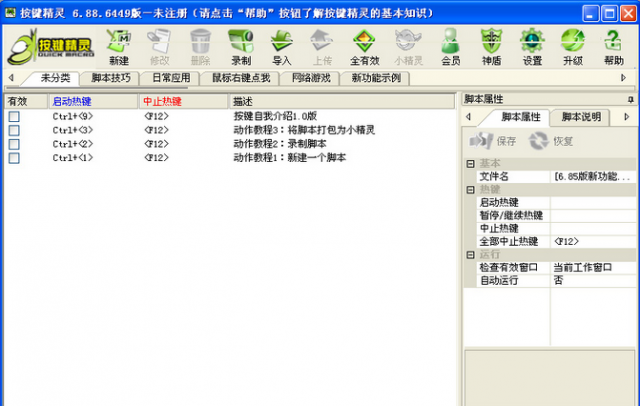Switch to the 日常应用 tab
Viewport: 640px width, 406px height.
pyautogui.click(x=168, y=78)
